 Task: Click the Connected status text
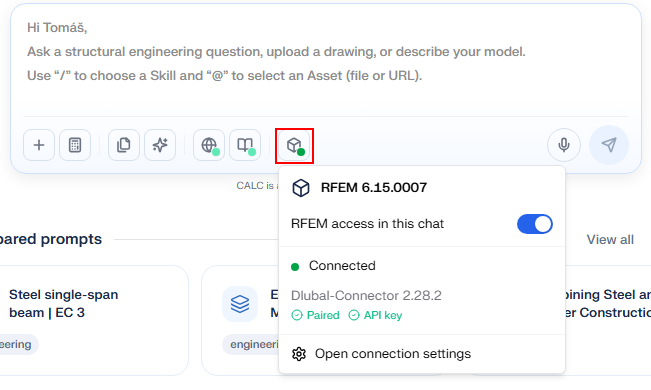click(x=342, y=266)
